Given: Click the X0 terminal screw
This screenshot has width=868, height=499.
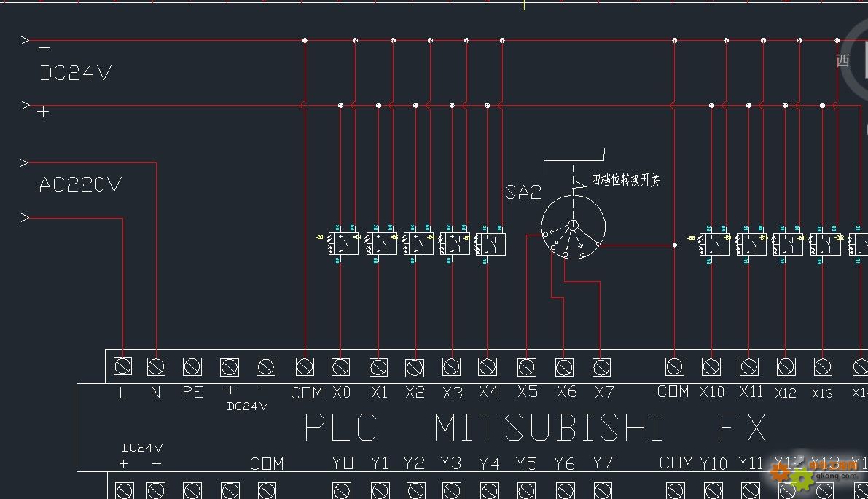Looking at the screenshot, I should point(340,366).
